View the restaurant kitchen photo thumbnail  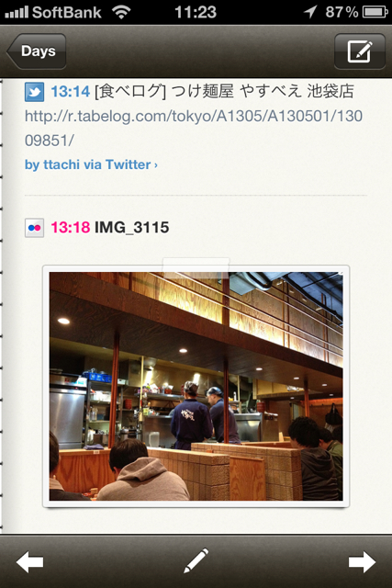point(196,386)
